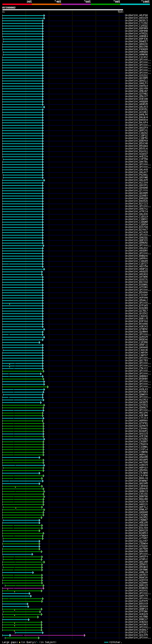This screenshot has height=644, width=152.
Task: Select hit label UniRef100_B9SXX9
Action: coord(136,604)
